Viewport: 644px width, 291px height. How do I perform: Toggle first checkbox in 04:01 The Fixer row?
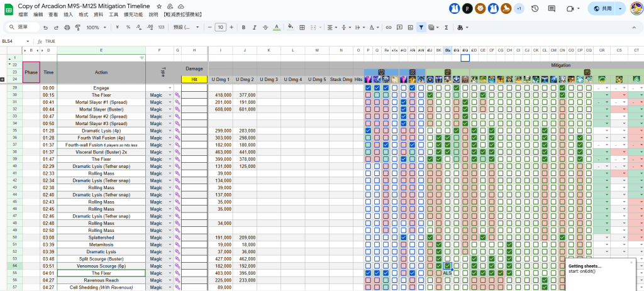click(x=368, y=273)
